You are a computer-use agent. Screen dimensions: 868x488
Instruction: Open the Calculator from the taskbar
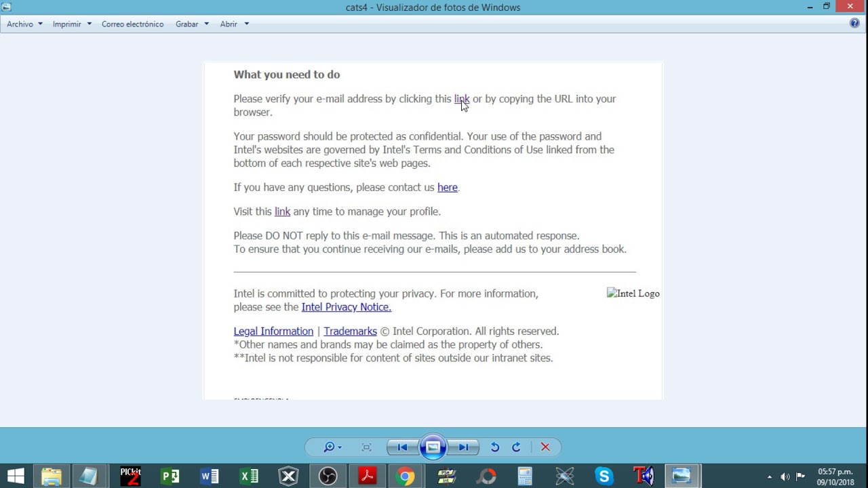525,476
